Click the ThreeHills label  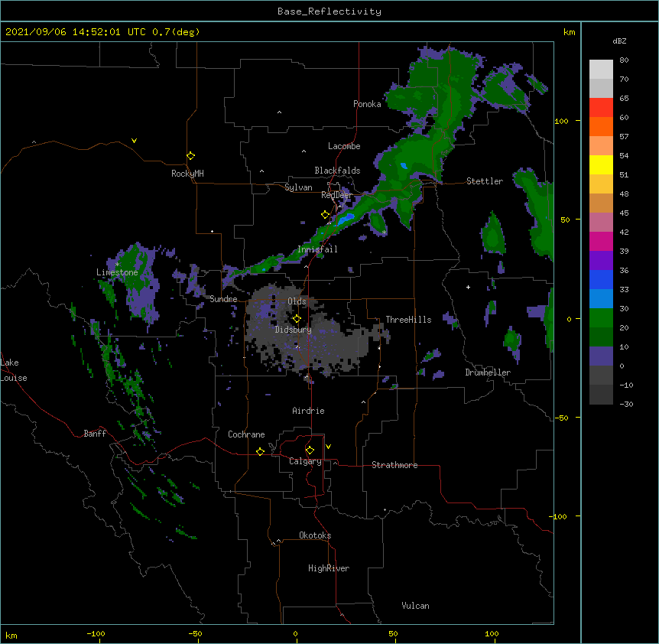click(408, 320)
